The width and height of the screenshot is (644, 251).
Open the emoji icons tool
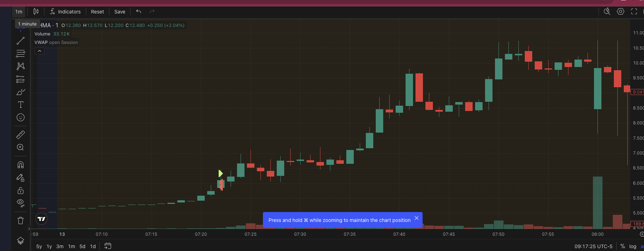coord(21,117)
